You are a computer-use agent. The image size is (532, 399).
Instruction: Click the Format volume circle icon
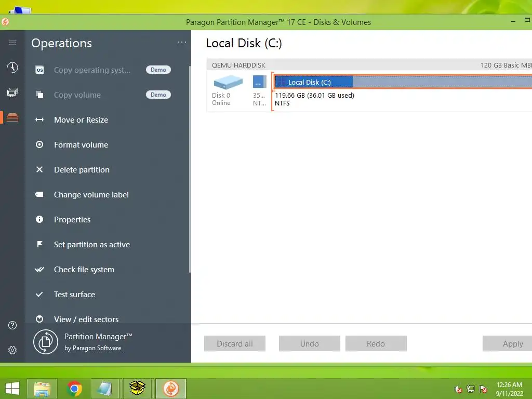[x=39, y=144]
